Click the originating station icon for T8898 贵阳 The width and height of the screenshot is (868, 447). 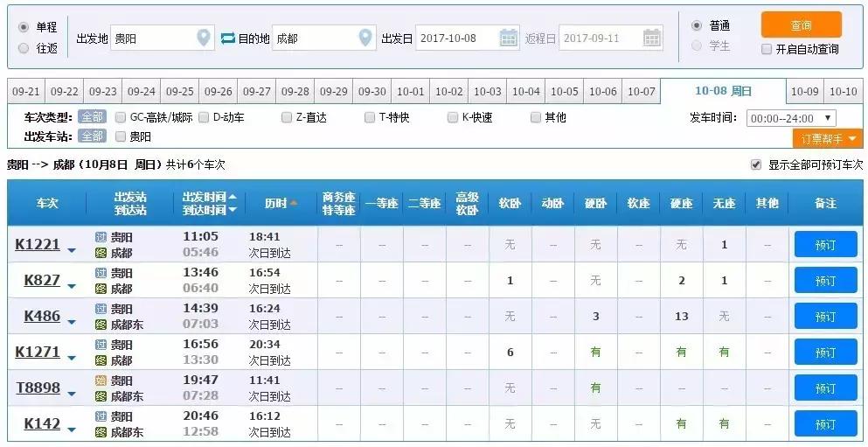[x=101, y=381]
